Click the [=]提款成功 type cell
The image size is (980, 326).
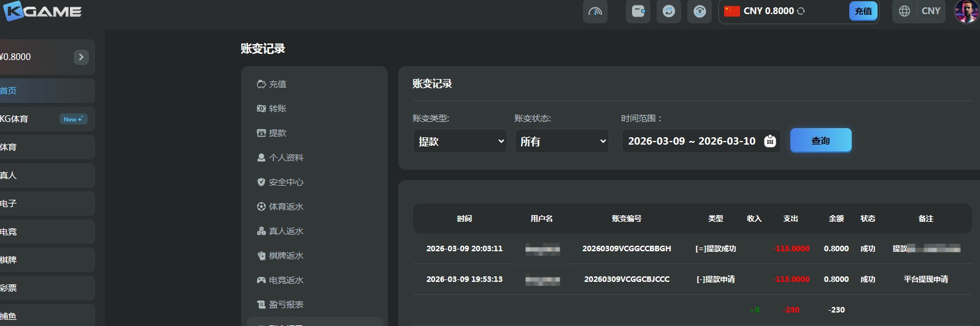tap(716, 249)
